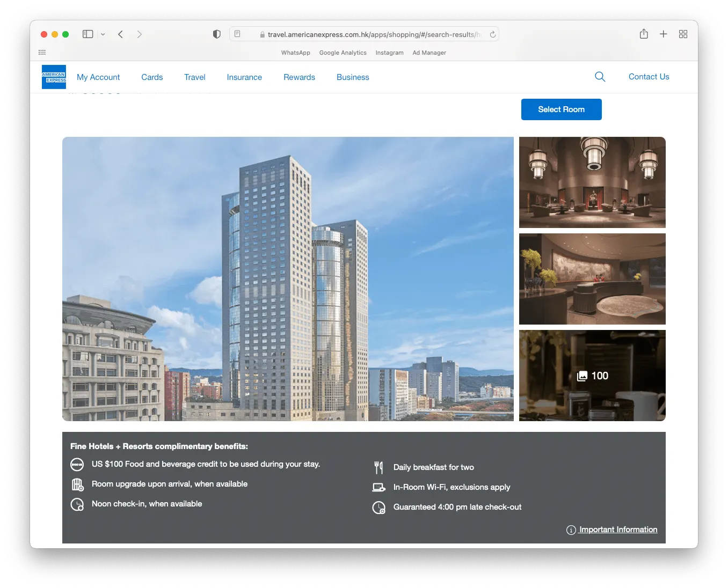The height and width of the screenshot is (588, 728).
Task: Open the WhatsApp bookmark
Action: pos(296,53)
